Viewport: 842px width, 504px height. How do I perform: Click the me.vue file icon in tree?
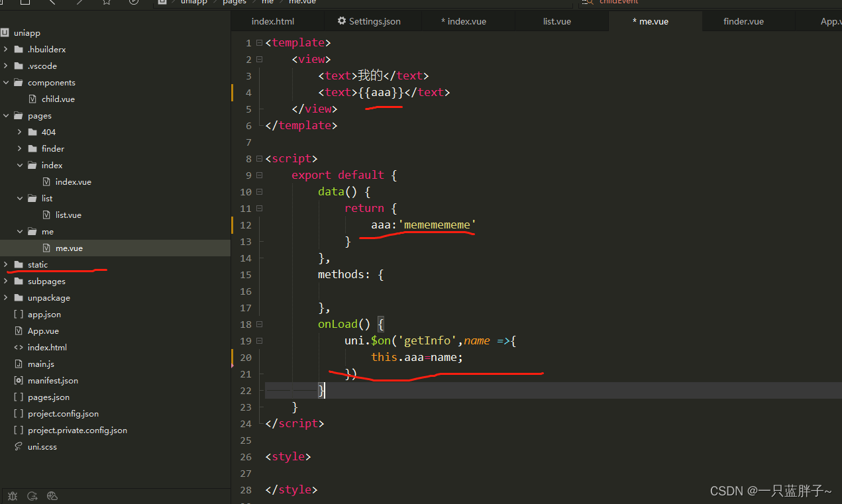pos(46,248)
